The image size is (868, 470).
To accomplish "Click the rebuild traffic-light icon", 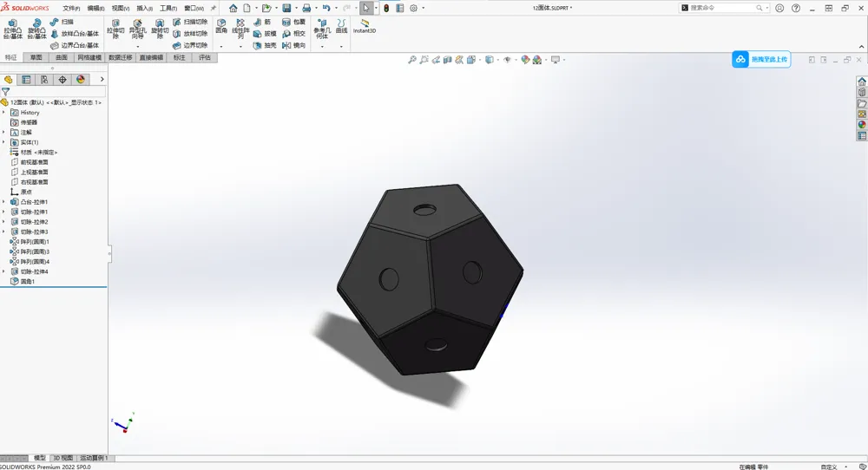I will (x=386, y=8).
